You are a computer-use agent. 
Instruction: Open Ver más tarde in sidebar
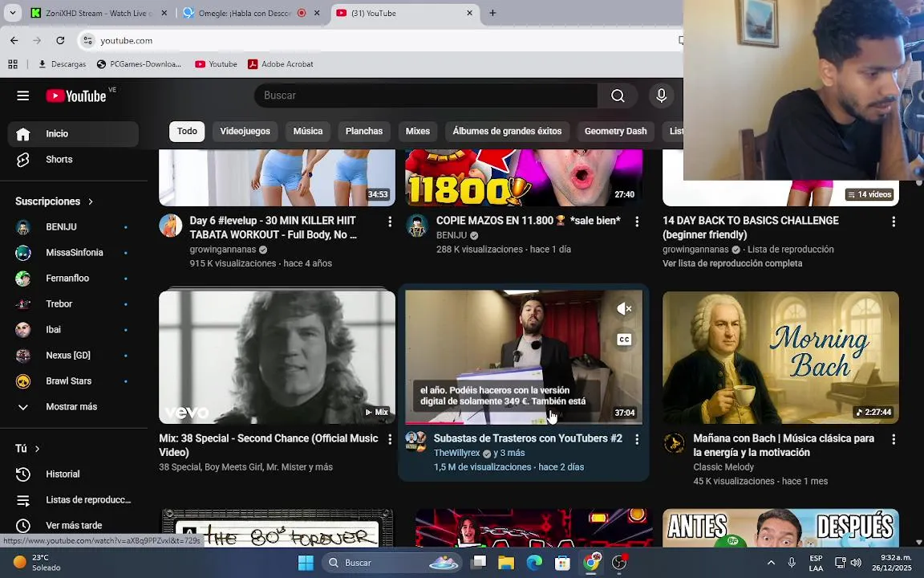73,526
